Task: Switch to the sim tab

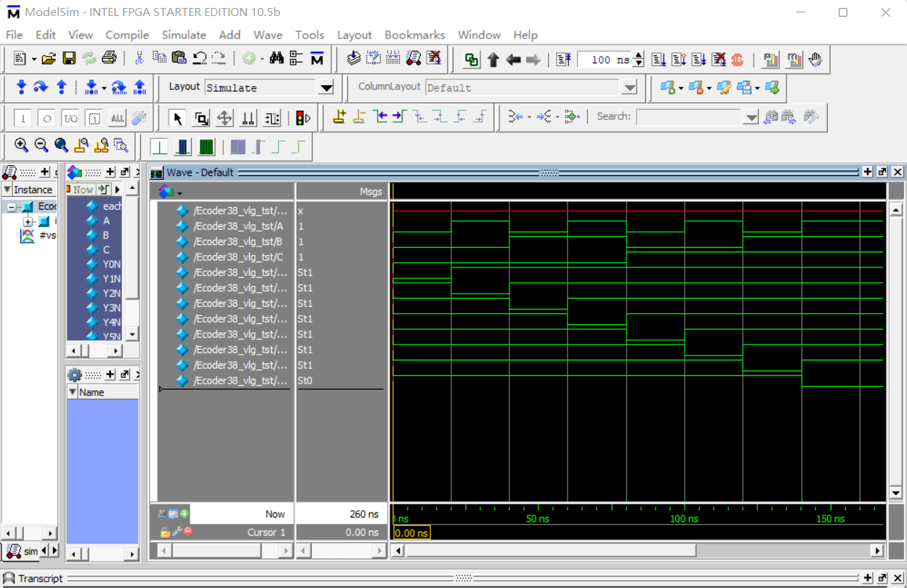Action: coord(23,551)
